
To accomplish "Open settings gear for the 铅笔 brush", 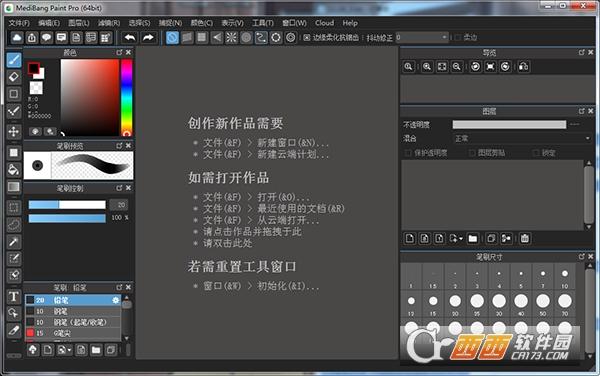I will click(116, 300).
